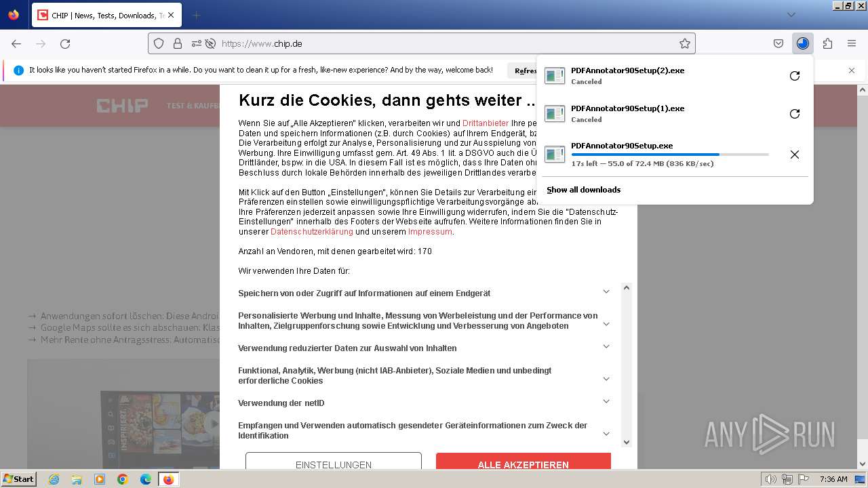
Task: Open the Drittanbieter link
Action: click(486, 123)
